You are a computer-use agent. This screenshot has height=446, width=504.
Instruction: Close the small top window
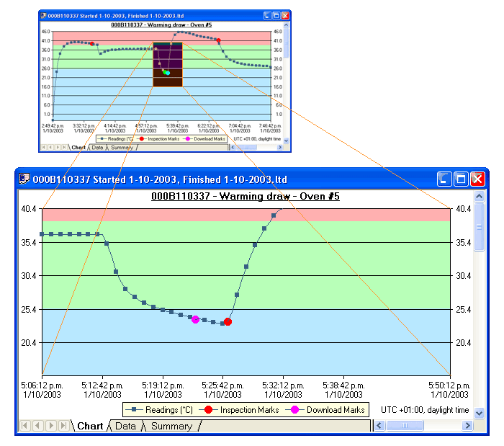point(285,15)
